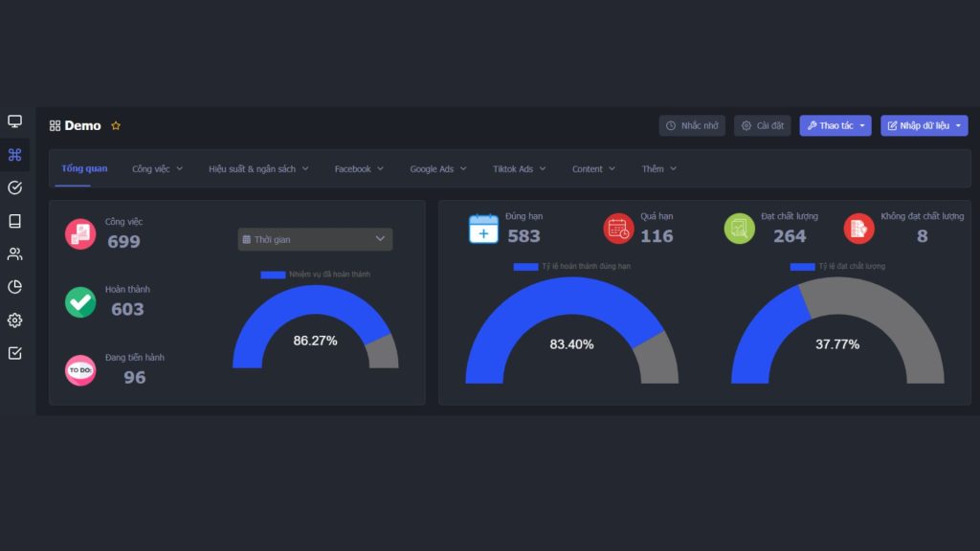Open the 'Thời gian' dropdown filter
This screenshot has width=980, height=551.
tap(315, 239)
